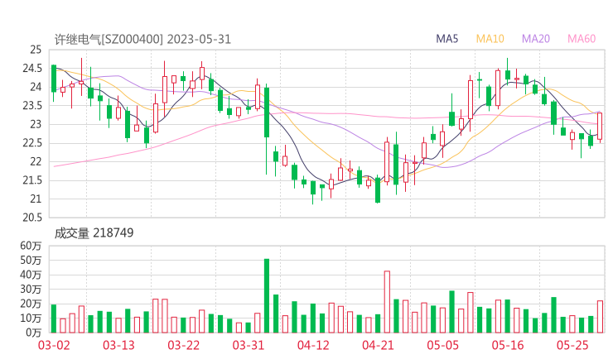Click the 60万 volume axis label
Image resolution: width=613 pixels, height=364 pixels.
pos(31,247)
